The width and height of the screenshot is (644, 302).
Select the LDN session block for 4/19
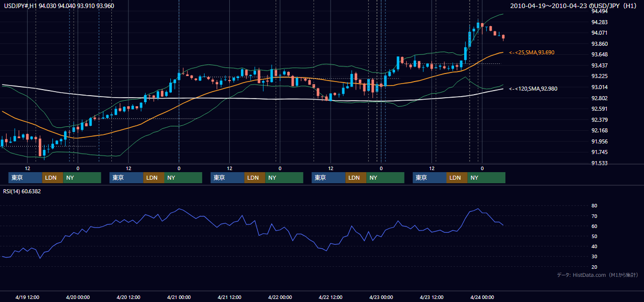[x=53, y=178]
